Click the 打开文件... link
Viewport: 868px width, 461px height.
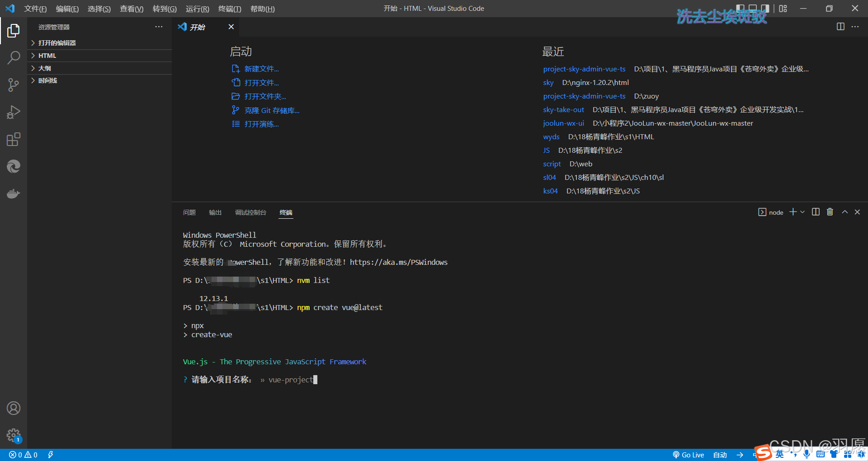261,83
